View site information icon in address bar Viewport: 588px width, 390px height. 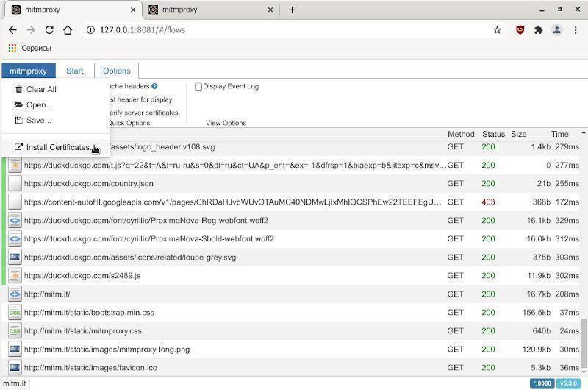[90, 30]
